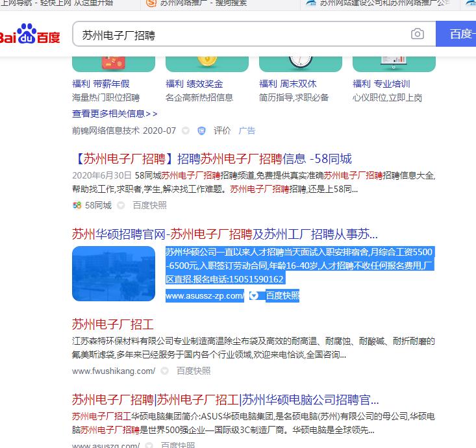Click the 带薪年假 card image
Screen dimensions: 476x448
[x=114, y=64]
